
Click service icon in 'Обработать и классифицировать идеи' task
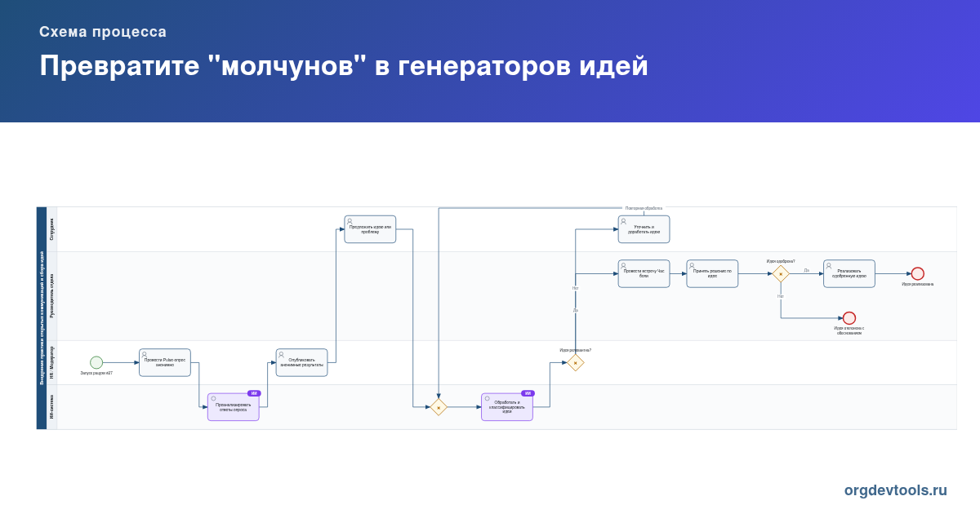click(487, 399)
